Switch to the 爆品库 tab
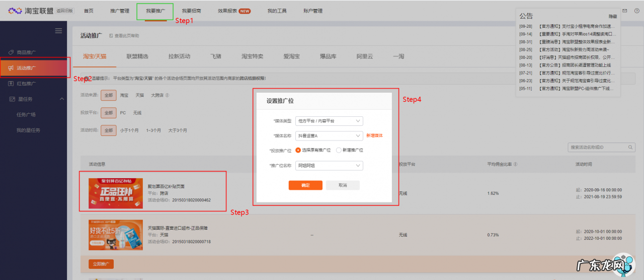644x280 pixels. 328,56
